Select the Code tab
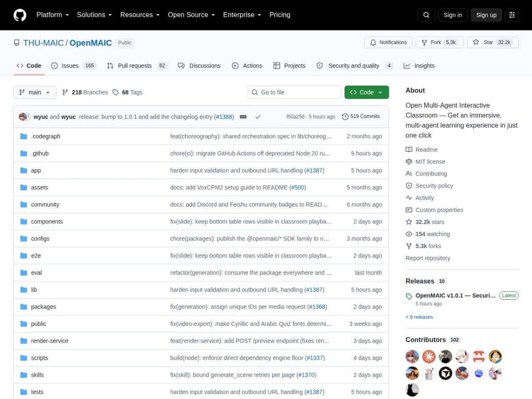532x399 pixels. tap(29, 66)
